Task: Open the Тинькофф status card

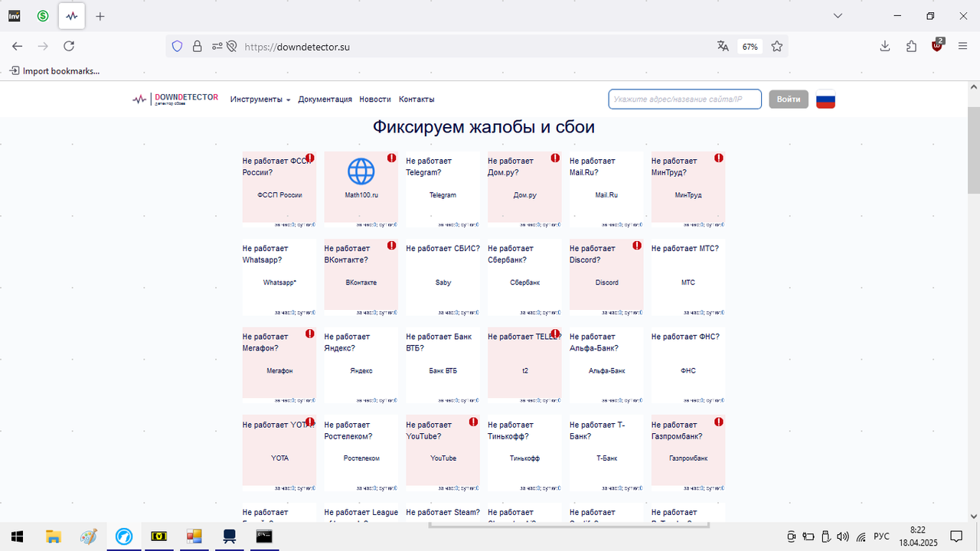Action: coord(524,453)
